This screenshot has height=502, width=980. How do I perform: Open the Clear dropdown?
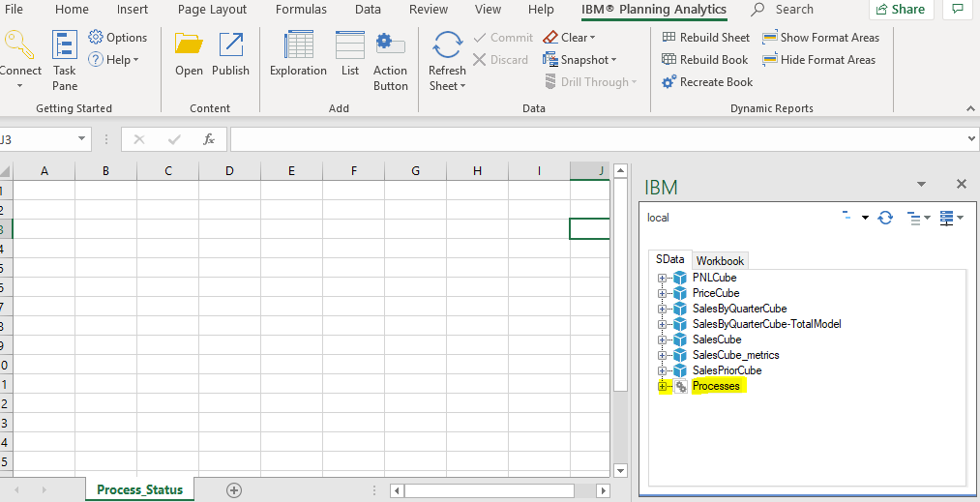point(570,38)
